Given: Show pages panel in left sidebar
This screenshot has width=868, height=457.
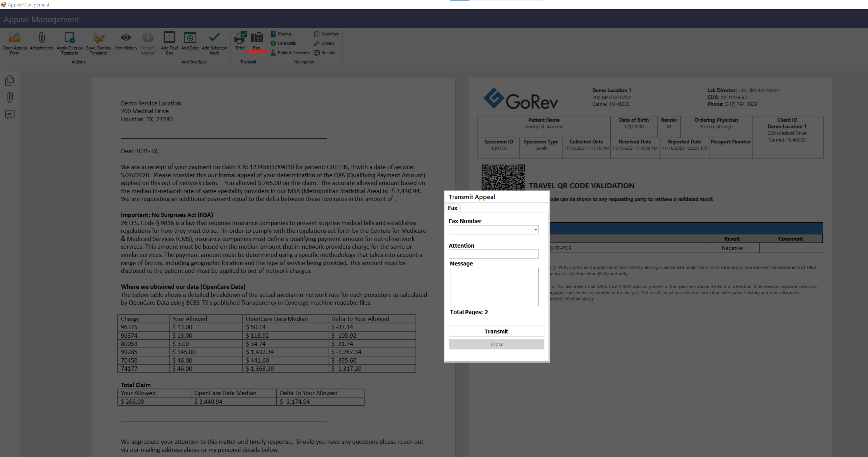Looking at the screenshot, I should pyautogui.click(x=10, y=80).
